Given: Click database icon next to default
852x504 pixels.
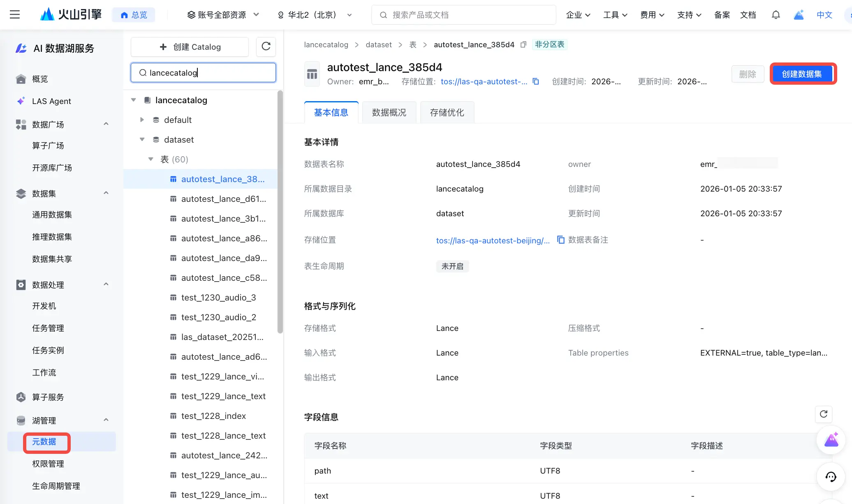Looking at the screenshot, I should point(156,120).
